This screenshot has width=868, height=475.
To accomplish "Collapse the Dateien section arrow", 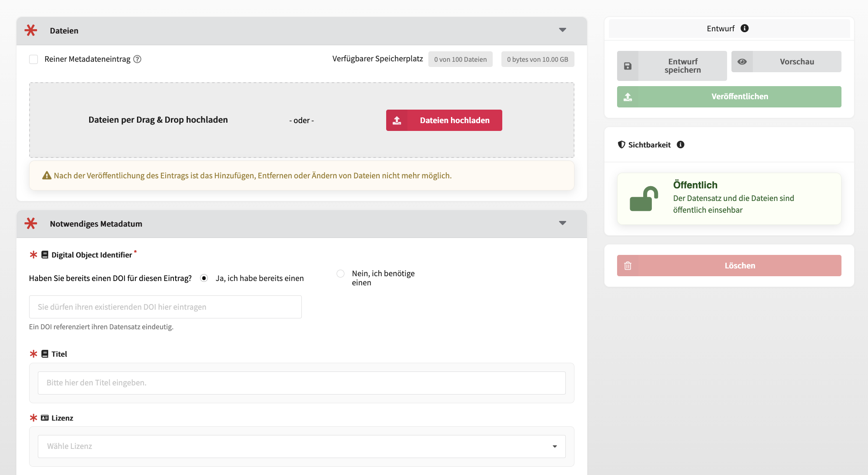I will click(563, 30).
